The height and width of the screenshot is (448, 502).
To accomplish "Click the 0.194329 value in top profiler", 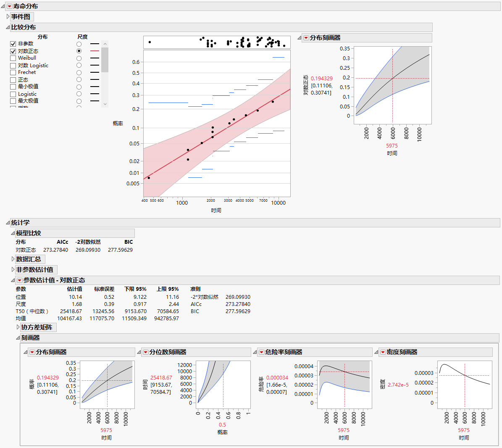I will click(x=322, y=79).
